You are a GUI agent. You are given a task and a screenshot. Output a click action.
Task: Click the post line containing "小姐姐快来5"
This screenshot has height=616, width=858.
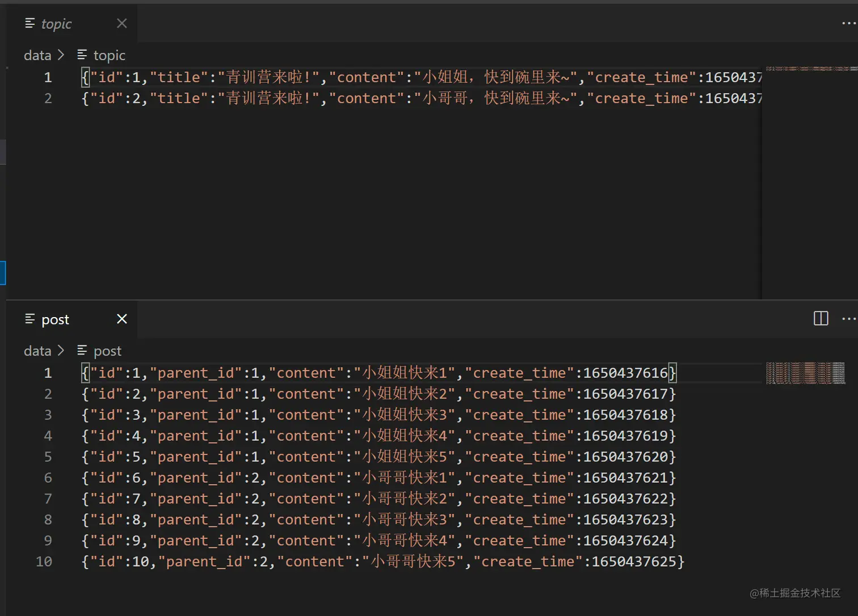(379, 457)
